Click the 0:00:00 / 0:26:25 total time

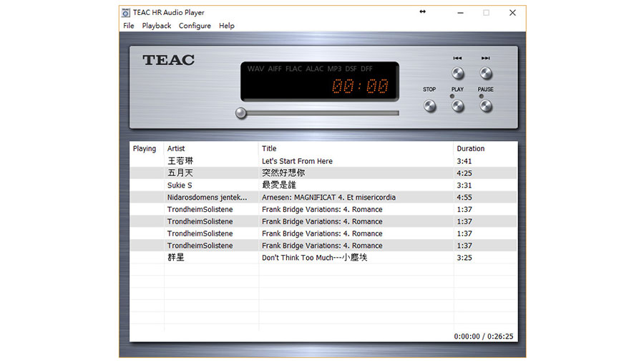[x=484, y=337]
